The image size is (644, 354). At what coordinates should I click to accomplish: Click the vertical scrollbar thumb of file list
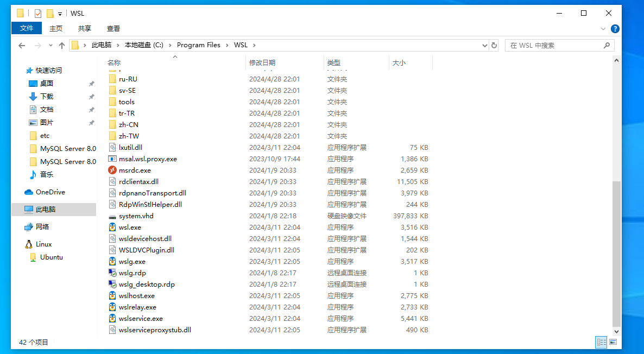pyautogui.click(x=616, y=254)
